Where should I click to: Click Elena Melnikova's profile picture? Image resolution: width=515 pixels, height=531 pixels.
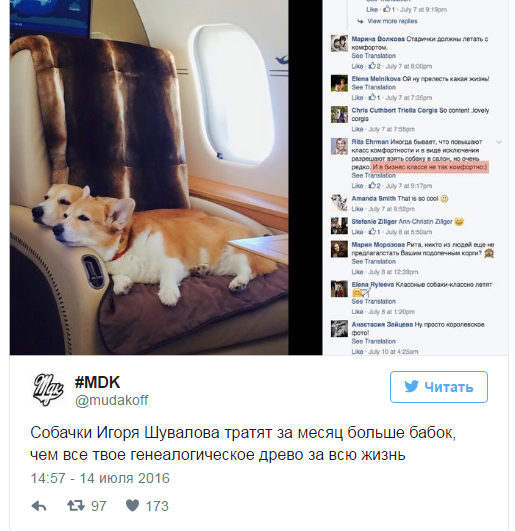point(339,83)
